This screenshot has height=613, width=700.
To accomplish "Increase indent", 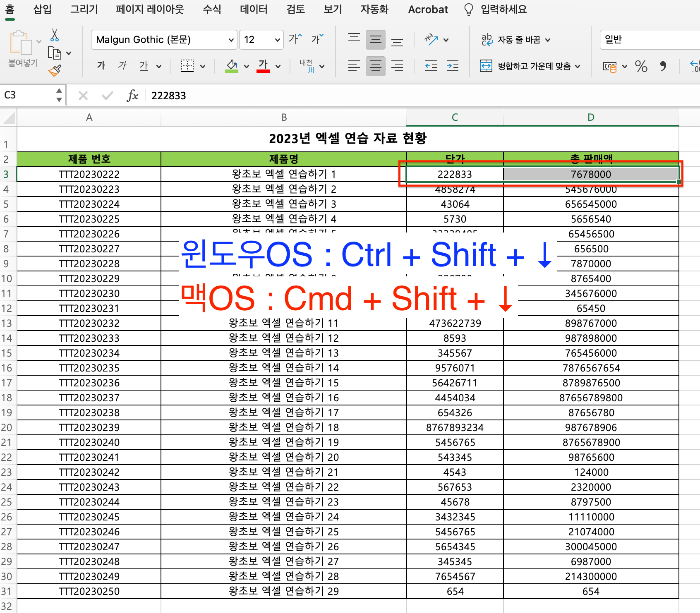I will (x=452, y=66).
